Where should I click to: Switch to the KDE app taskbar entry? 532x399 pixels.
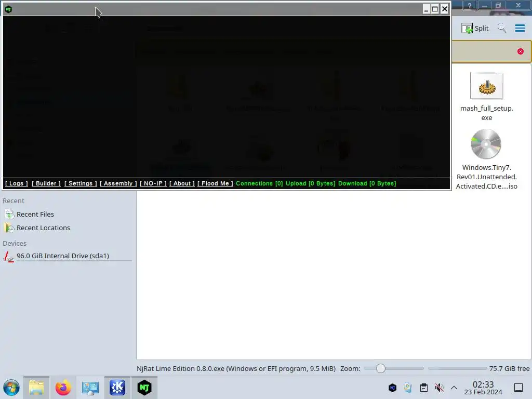[117, 388]
